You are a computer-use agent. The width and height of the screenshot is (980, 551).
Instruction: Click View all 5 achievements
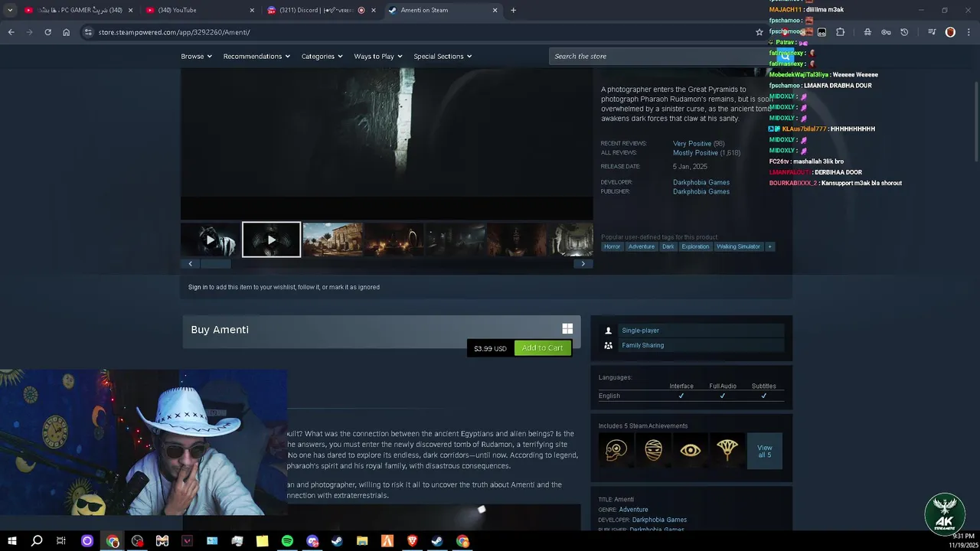(764, 451)
